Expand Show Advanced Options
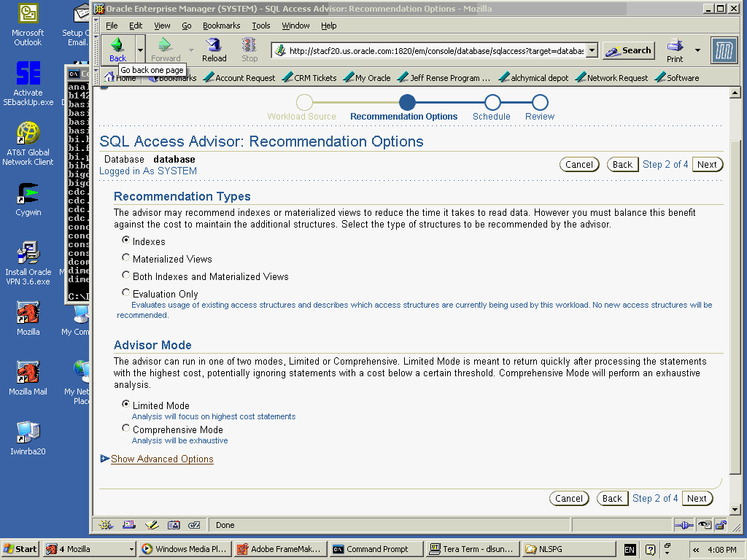 [162, 459]
